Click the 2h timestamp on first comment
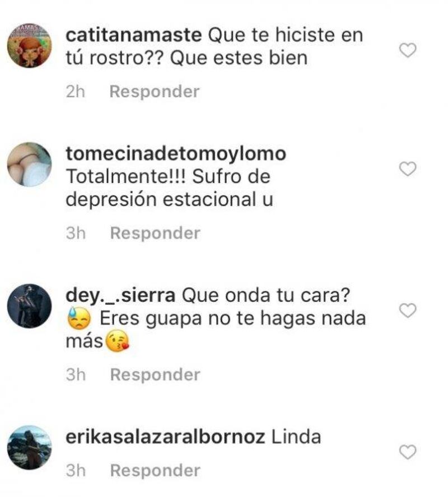 76,92
